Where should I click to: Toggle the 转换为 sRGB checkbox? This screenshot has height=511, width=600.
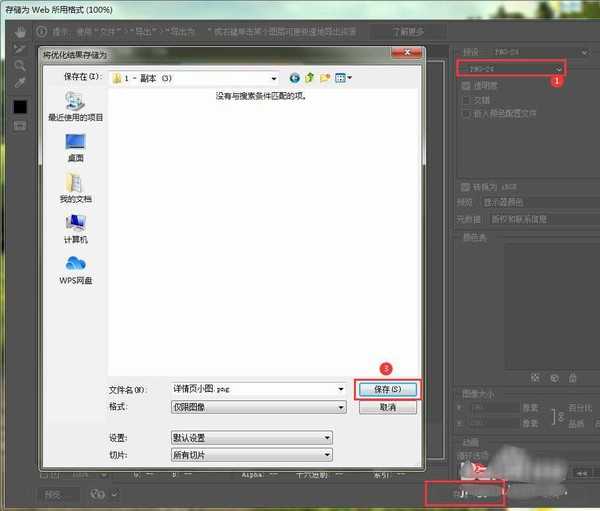[x=466, y=187]
